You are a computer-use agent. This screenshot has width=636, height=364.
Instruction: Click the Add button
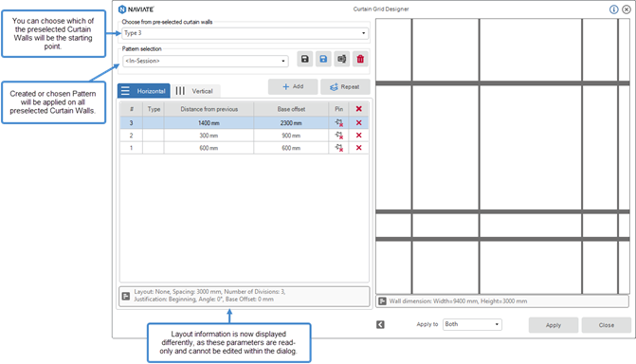293,86
